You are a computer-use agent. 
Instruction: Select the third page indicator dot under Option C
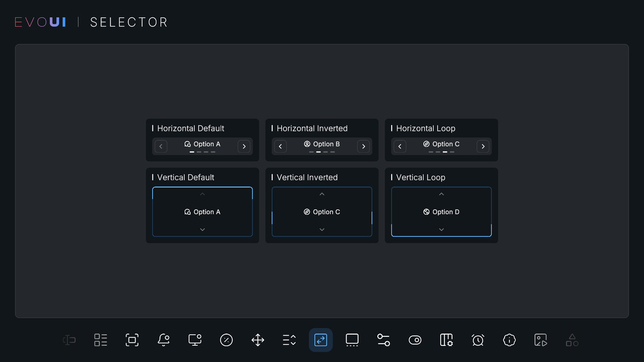(x=444, y=153)
